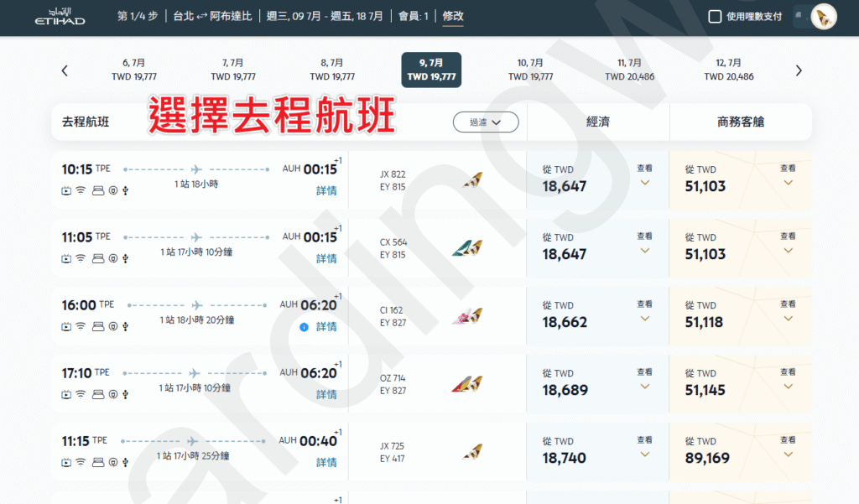Click the 台北 ⇄ 阿布達比 route text
Screen dimensions: 859x504
click(212, 17)
